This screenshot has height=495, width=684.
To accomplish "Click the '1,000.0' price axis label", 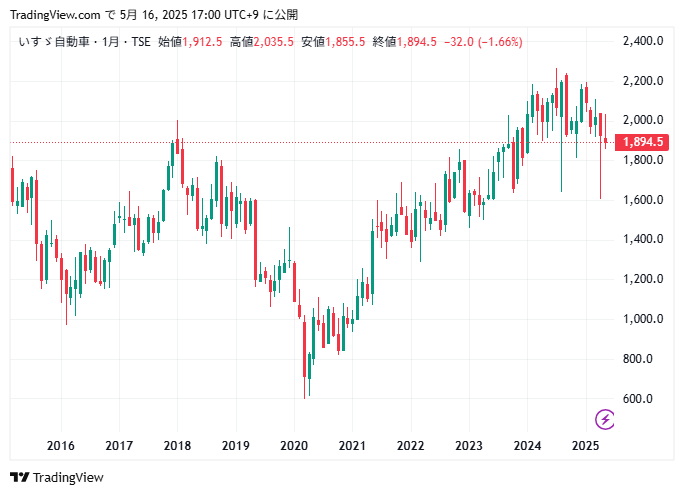I will pyautogui.click(x=643, y=319).
